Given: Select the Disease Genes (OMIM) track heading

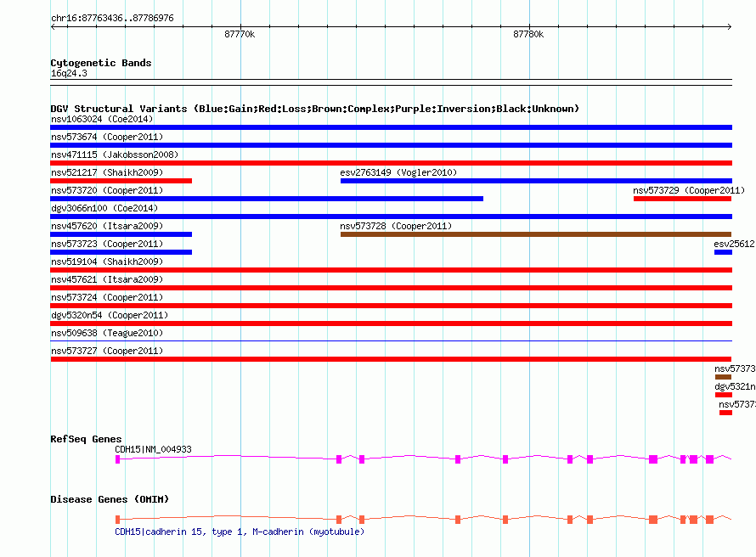Looking at the screenshot, I should point(110,499).
